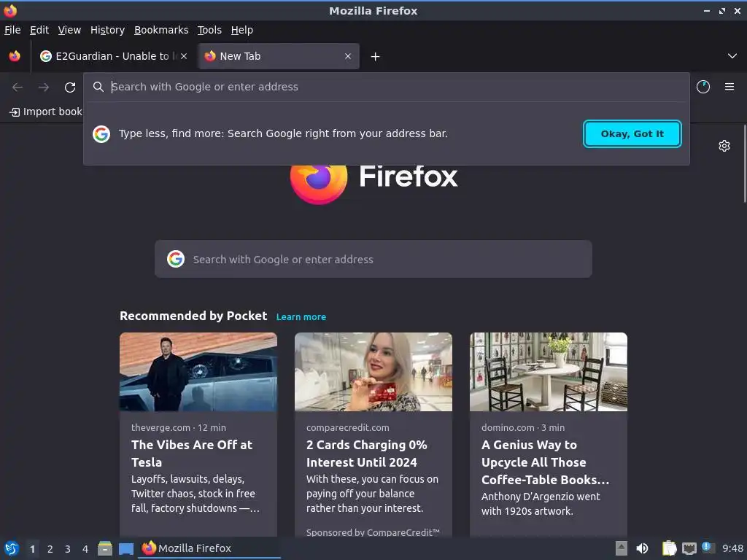This screenshot has height=560, width=747.
Task: Open a new tab with plus icon
Action: 376,57
